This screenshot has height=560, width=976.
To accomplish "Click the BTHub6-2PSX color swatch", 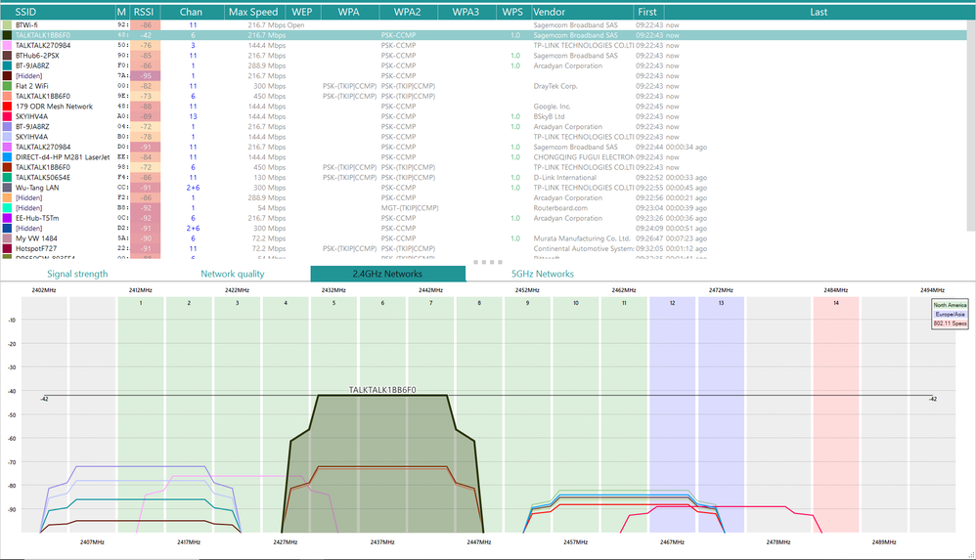I will click(7, 56).
